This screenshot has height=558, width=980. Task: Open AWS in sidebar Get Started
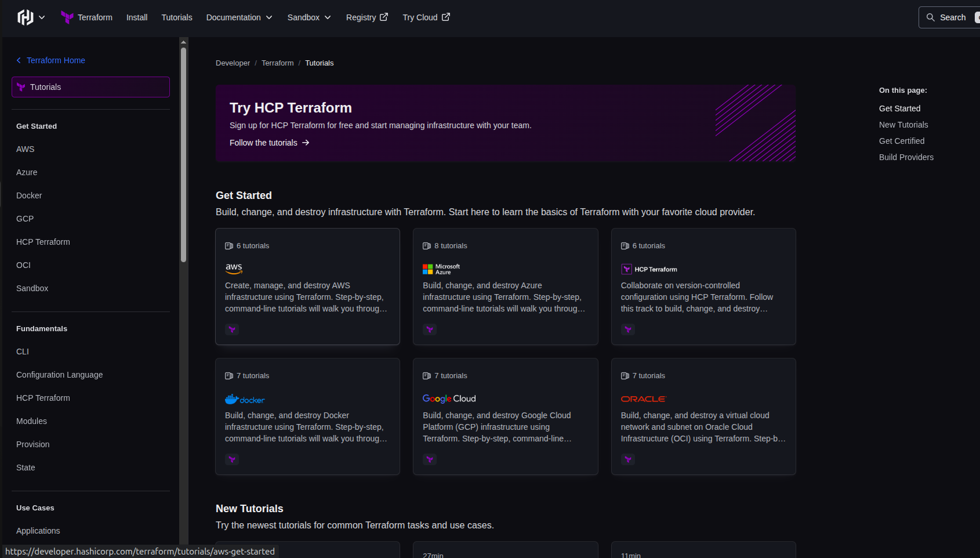click(25, 149)
